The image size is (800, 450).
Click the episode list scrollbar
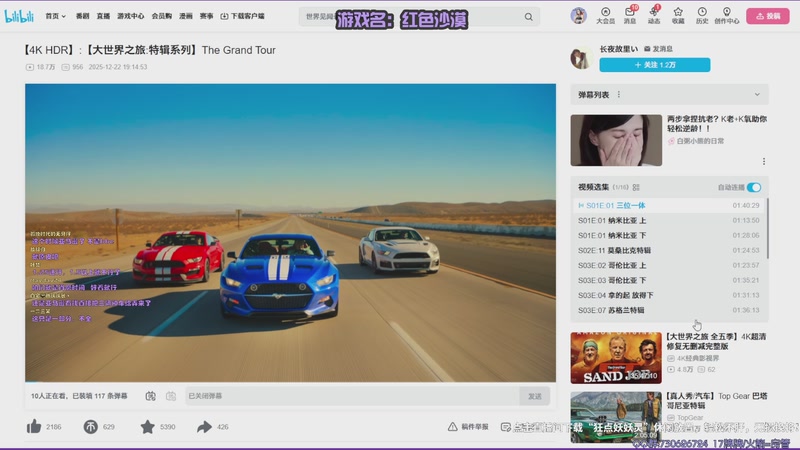point(767,229)
